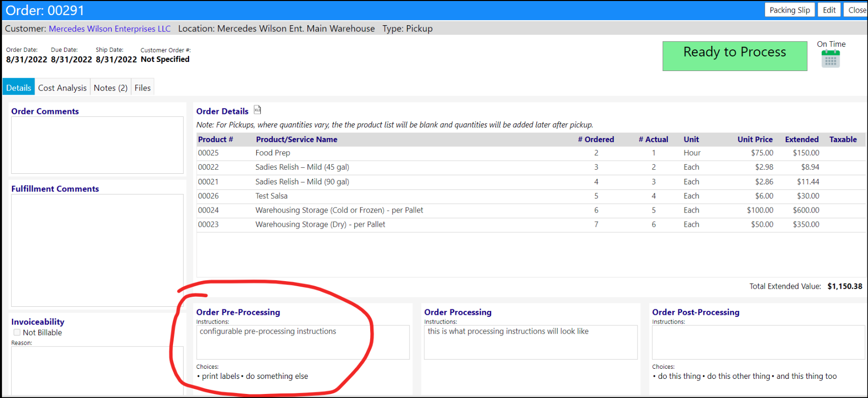Screen dimensions: 868x398
Task: Click the Type: Pickup label
Action: [x=408, y=29]
